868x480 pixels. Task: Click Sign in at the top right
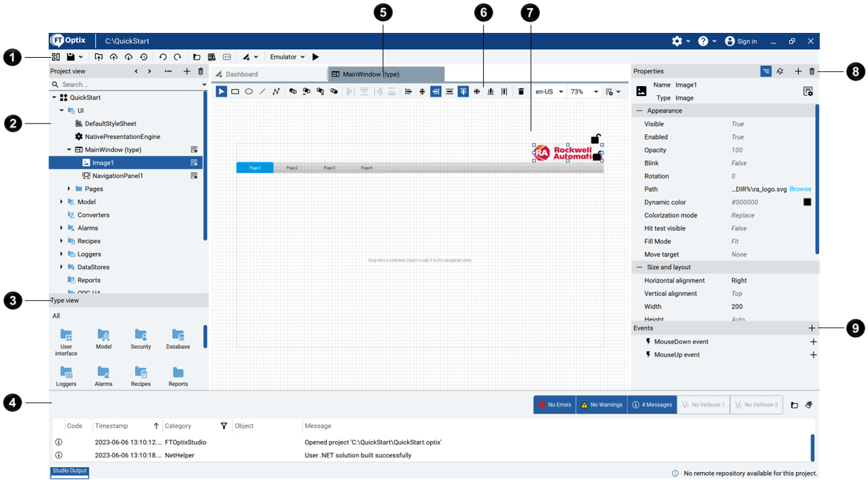pyautogui.click(x=741, y=42)
